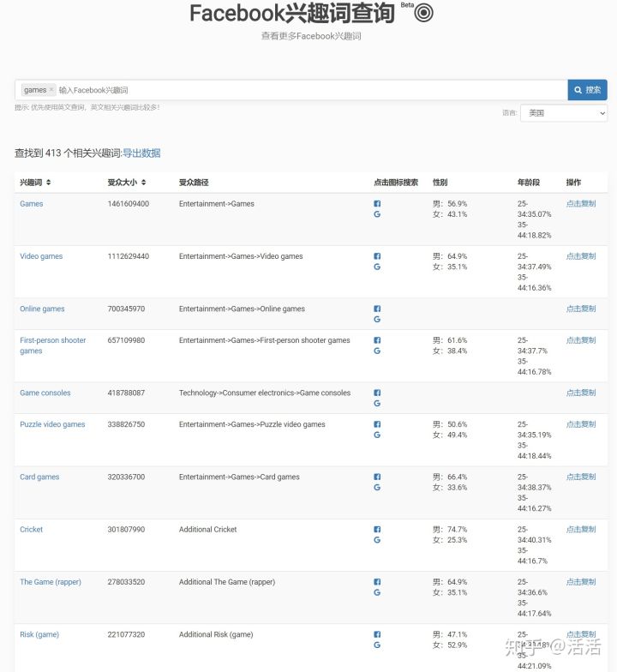Image resolution: width=617 pixels, height=672 pixels.
Task: Click the 受众路径 column header
Action: (x=194, y=182)
